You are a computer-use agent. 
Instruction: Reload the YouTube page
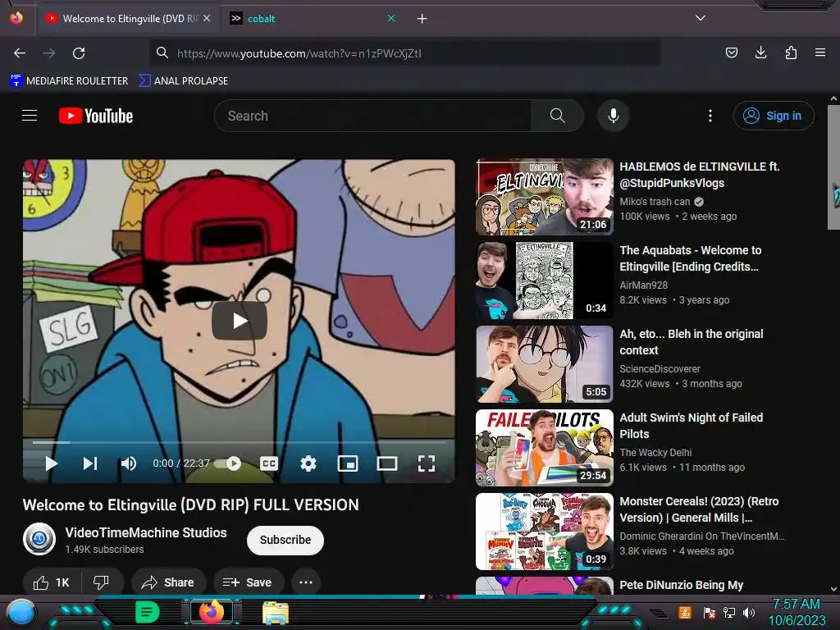coord(79,53)
